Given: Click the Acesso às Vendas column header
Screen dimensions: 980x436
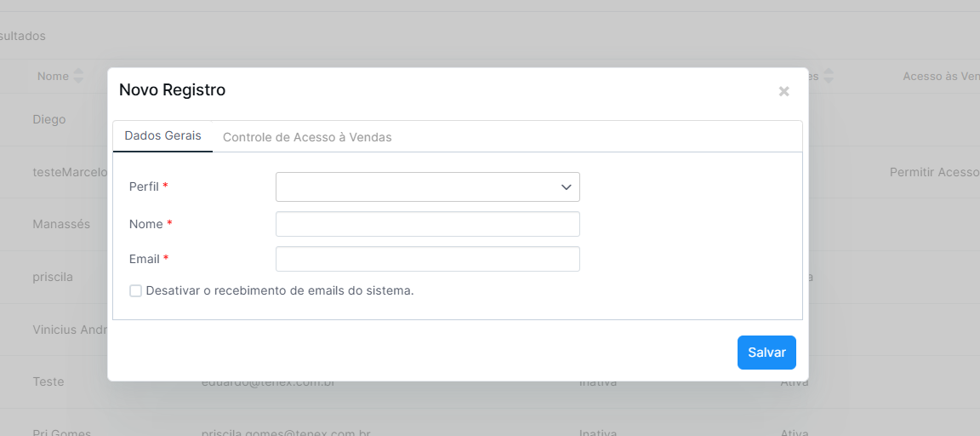Looking at the screenshot, I should click(x=941, y=77).
